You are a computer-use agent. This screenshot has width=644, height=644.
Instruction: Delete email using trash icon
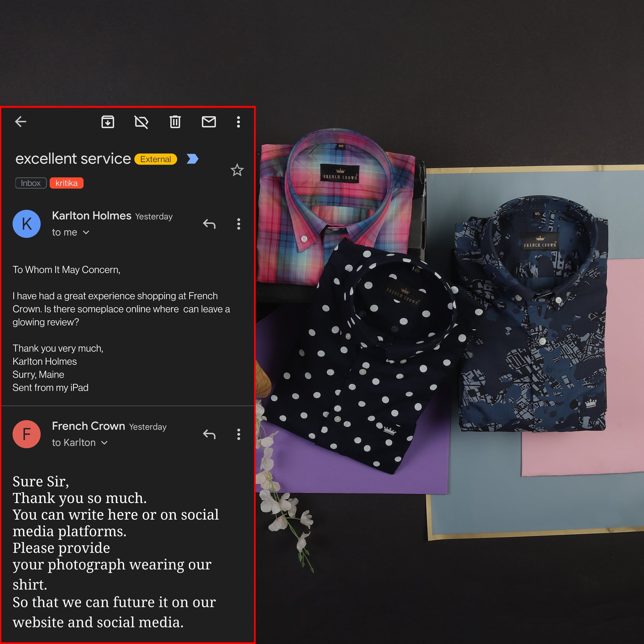click(175, 122)
